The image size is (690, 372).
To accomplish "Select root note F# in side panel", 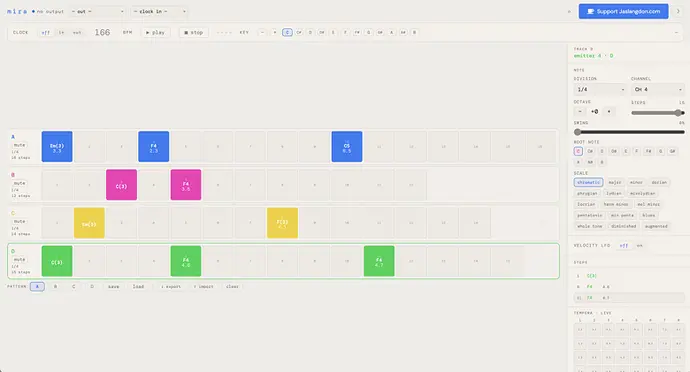I will click(x=649, y=151).
